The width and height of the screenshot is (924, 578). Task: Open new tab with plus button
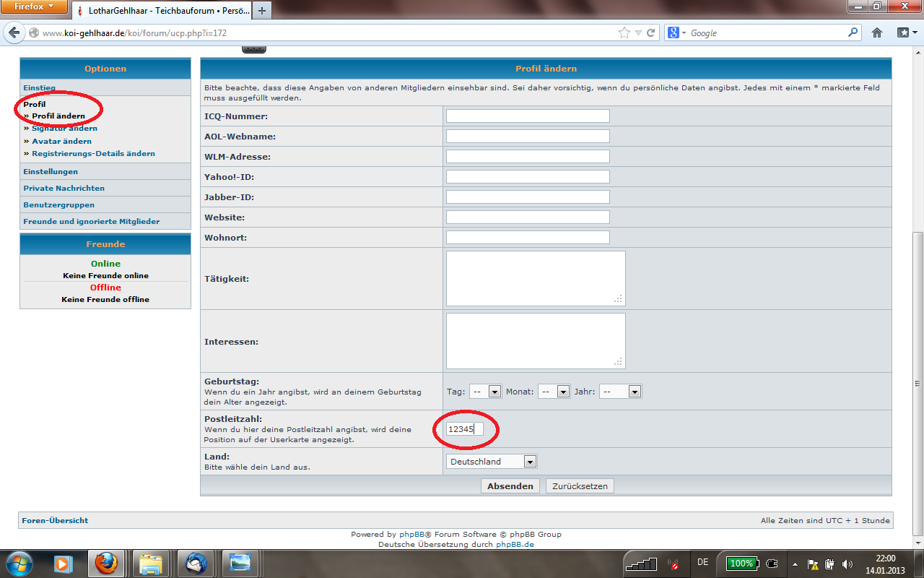point(261,10)
